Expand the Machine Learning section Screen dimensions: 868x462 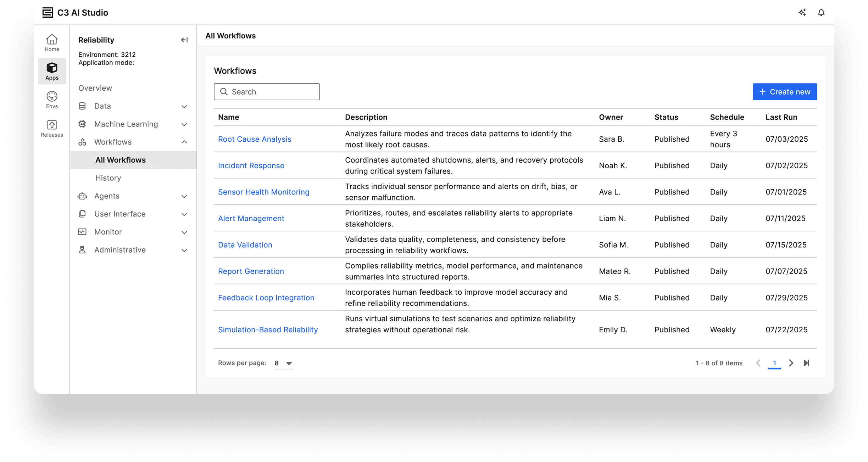click(133, 124)
